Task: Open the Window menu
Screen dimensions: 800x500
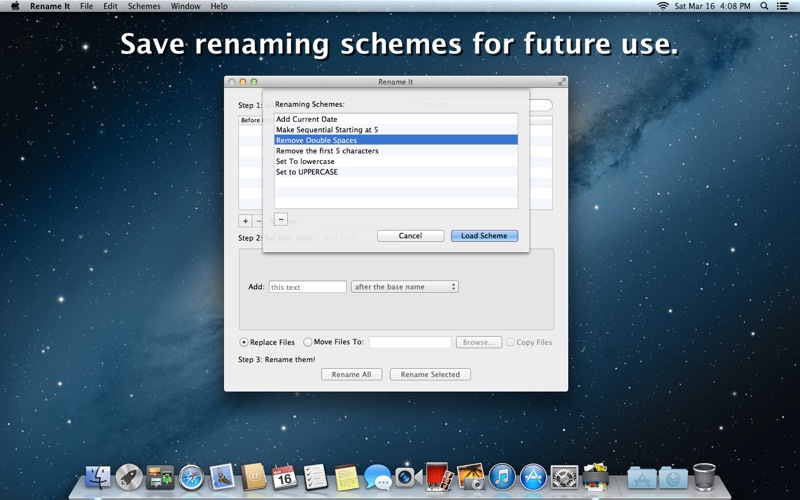Action: click(x=185, y=6)
